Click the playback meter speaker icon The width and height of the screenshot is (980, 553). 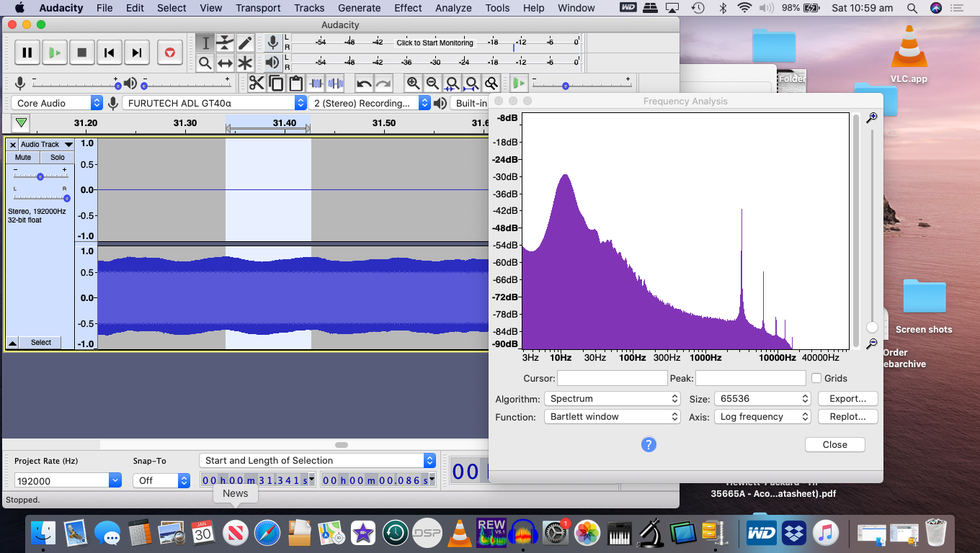(272, 63)
